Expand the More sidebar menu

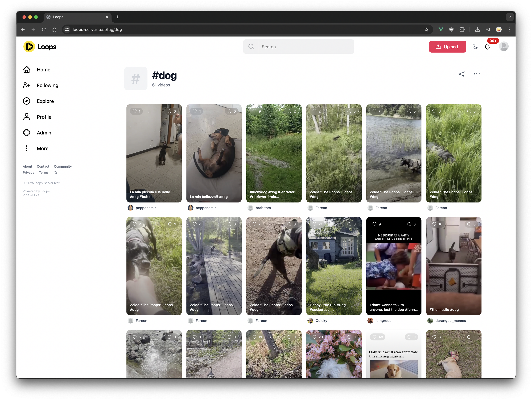pyautogui.click(x=42, y=148)
